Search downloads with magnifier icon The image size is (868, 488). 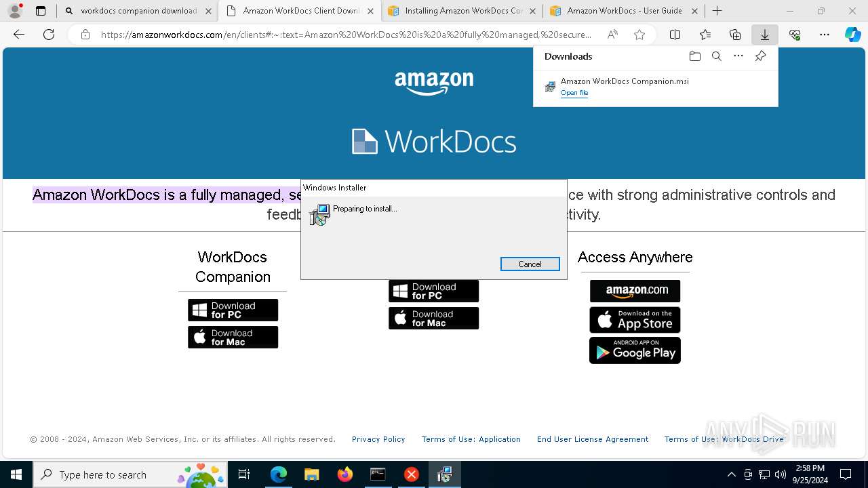point(717,56)
